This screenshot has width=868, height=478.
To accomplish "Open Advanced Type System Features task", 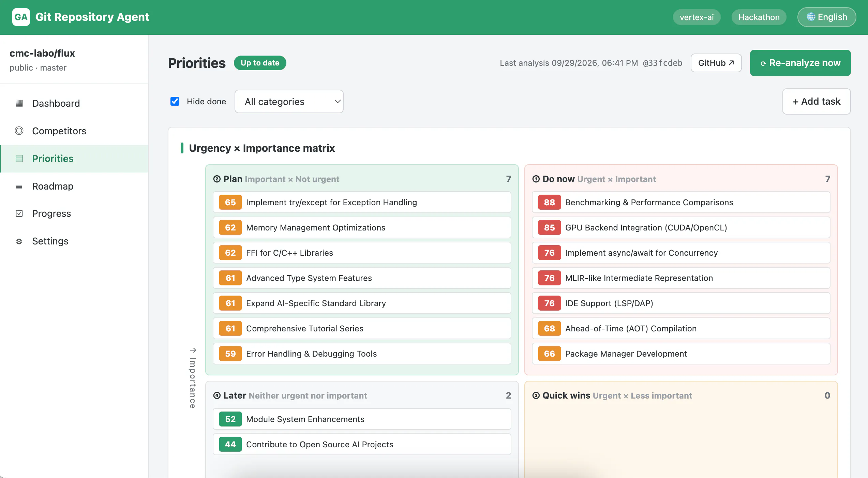I will (x=362, y=278).
